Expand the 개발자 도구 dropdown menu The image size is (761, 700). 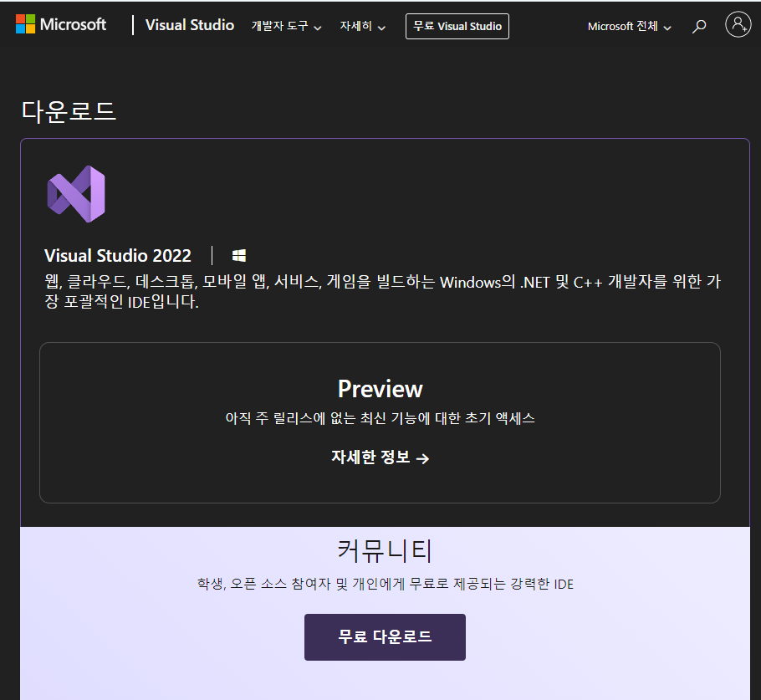286,26
